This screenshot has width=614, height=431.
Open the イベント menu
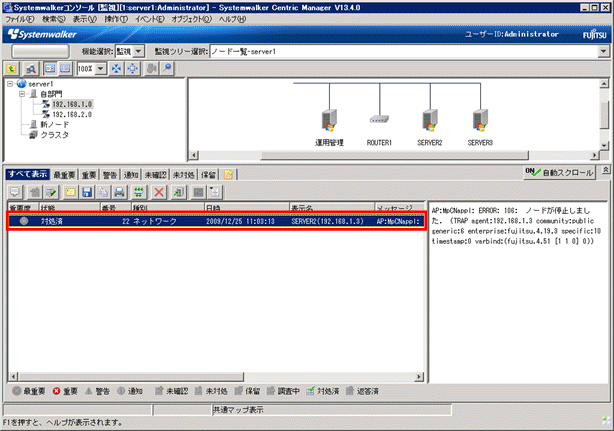tap(150, 19)
